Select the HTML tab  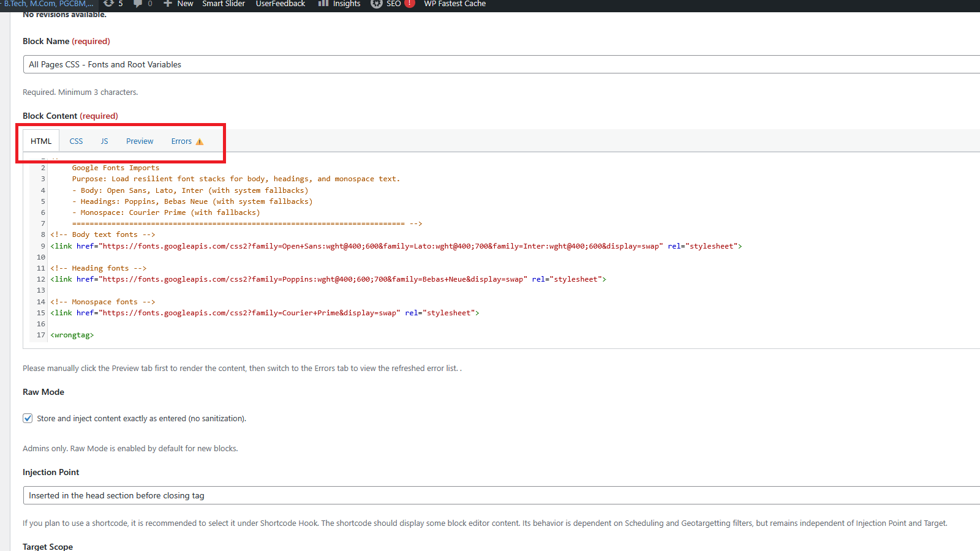pos(41,141)
